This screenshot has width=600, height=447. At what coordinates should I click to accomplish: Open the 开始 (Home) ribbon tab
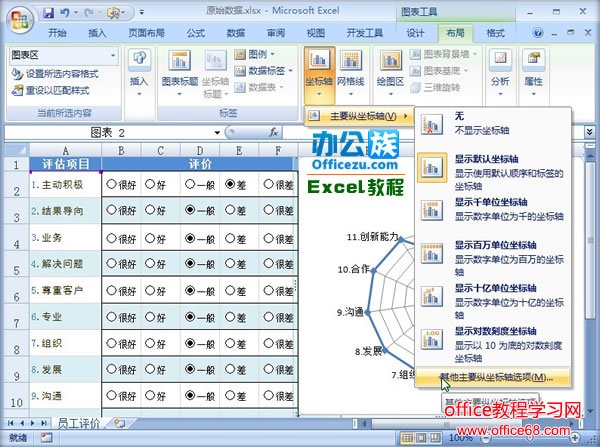(57, 33)
